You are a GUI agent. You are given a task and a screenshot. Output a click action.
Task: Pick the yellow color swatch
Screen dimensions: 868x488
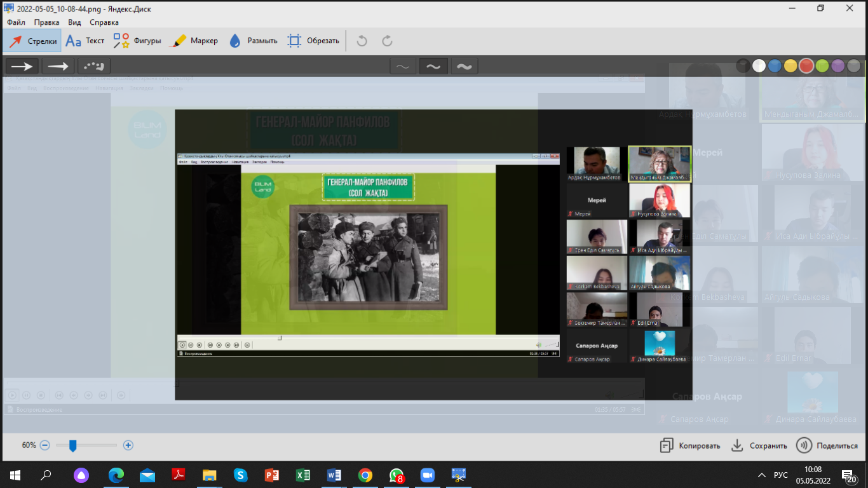point(790,65)
